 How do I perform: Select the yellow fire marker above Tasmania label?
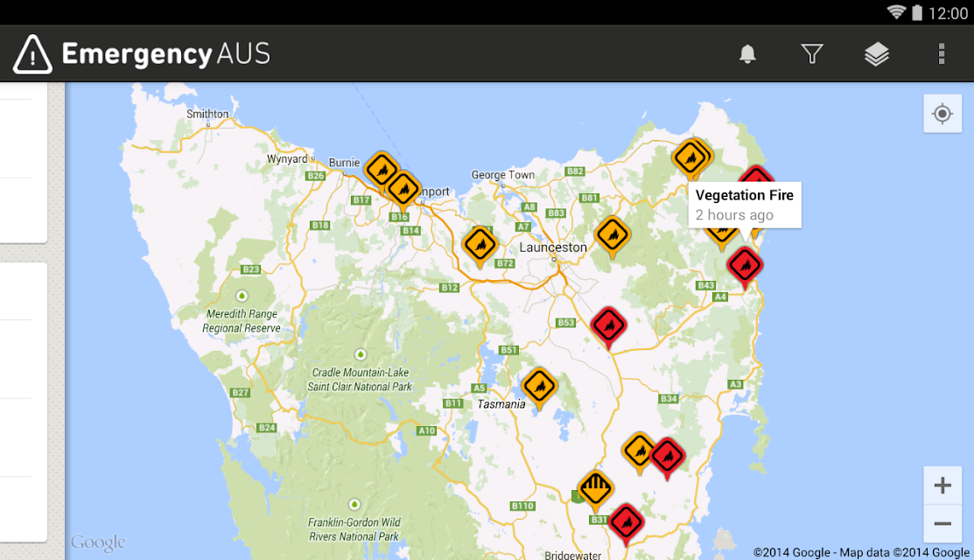[x=538, y=386]
